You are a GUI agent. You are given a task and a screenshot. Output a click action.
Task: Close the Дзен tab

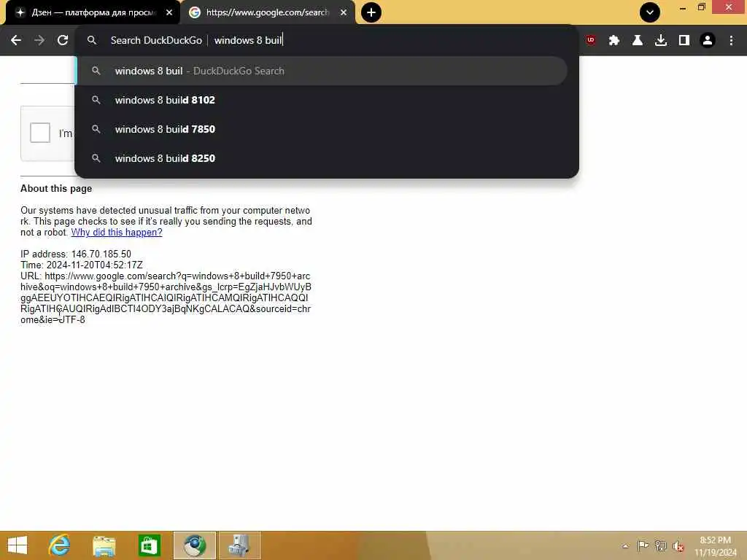click(x=169, y=12)
